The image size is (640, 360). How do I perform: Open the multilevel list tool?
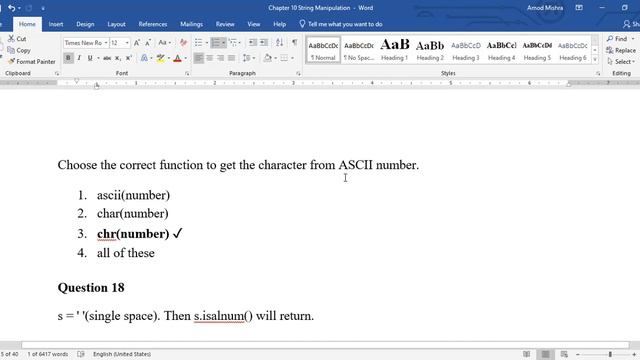coord(233,42)
